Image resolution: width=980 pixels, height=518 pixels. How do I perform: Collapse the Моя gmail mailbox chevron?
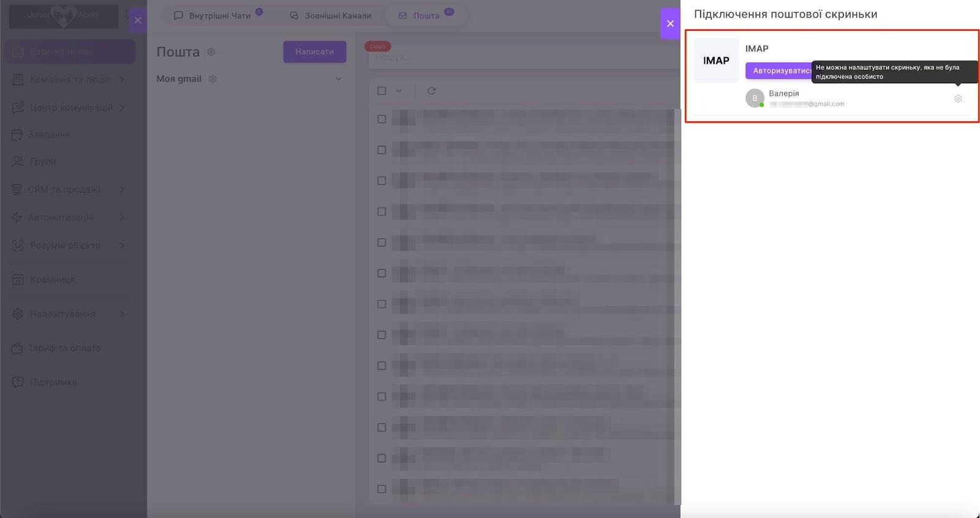(338, 79)
